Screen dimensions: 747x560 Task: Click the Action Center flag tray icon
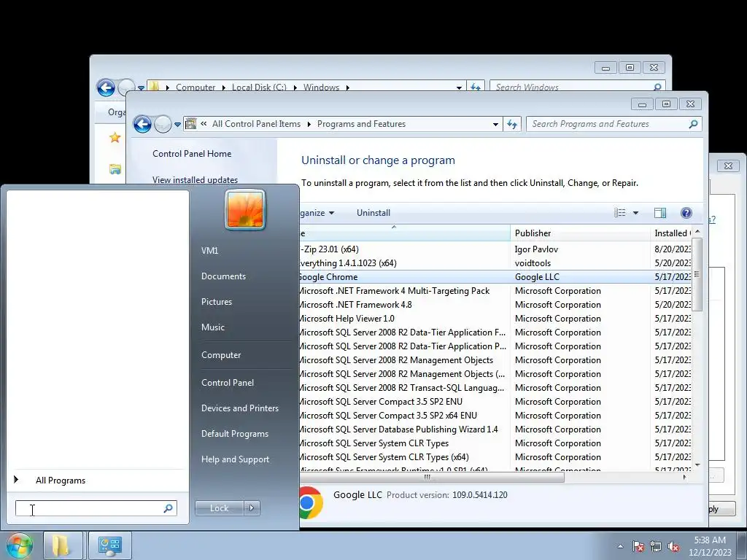pyautogui.click(x=638, y=546)
